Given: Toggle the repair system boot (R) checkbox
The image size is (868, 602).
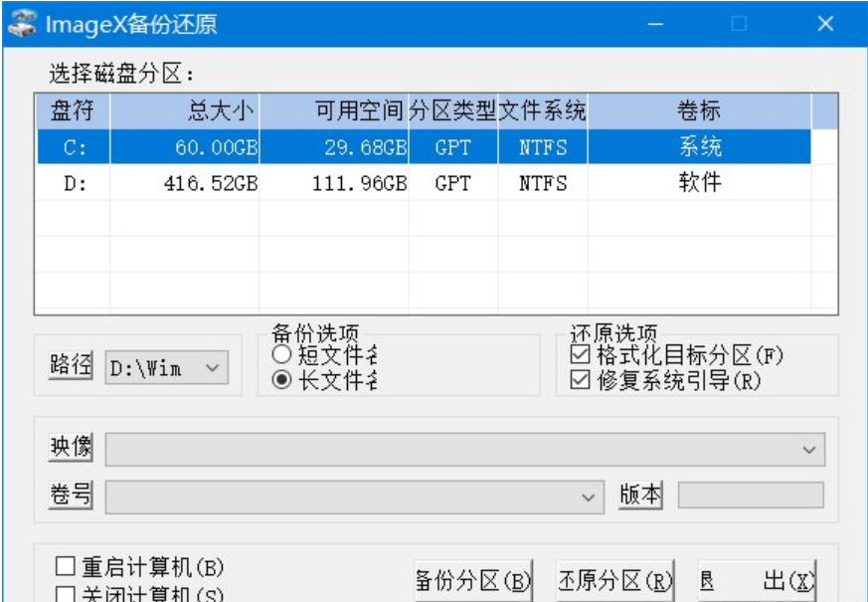Looking at the screenshot, I should pyautogui.click(x=580, y=380).
